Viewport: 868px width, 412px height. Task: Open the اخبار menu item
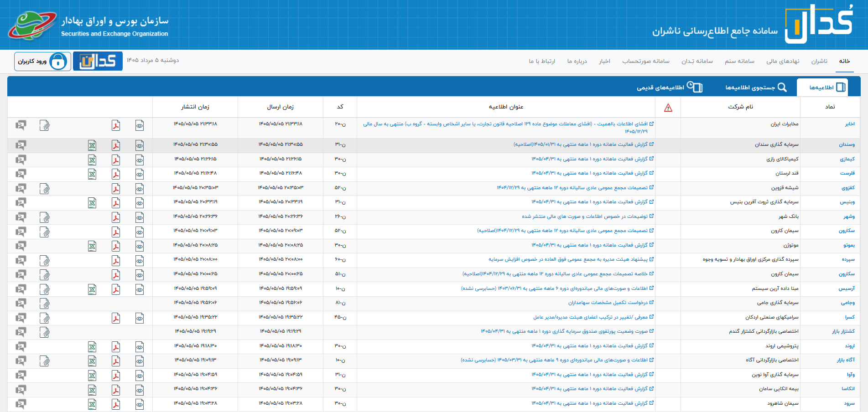pos(604,61)
